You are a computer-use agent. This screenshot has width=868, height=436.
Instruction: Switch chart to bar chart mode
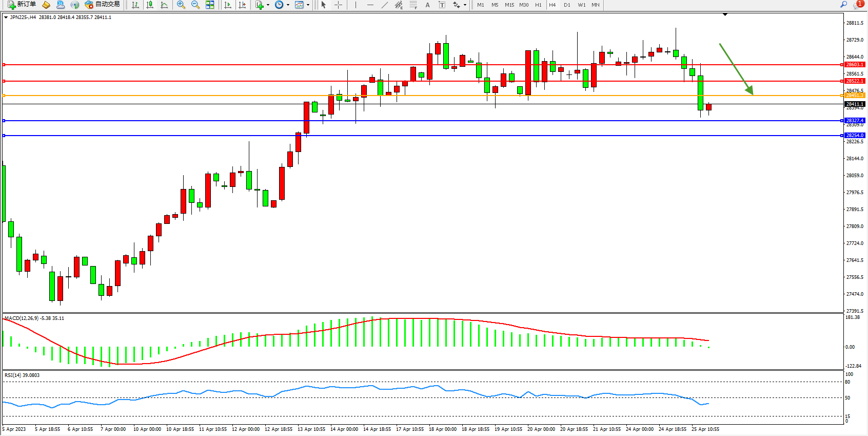(135, 5)
